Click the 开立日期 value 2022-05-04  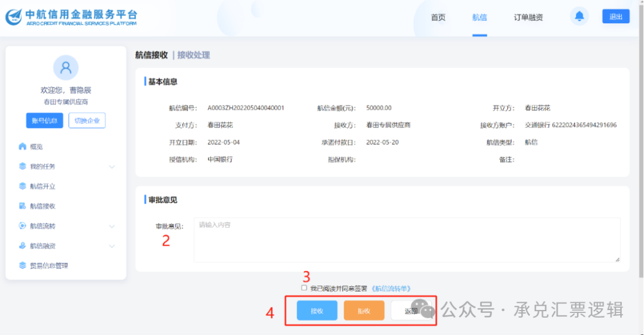point(224,142)
